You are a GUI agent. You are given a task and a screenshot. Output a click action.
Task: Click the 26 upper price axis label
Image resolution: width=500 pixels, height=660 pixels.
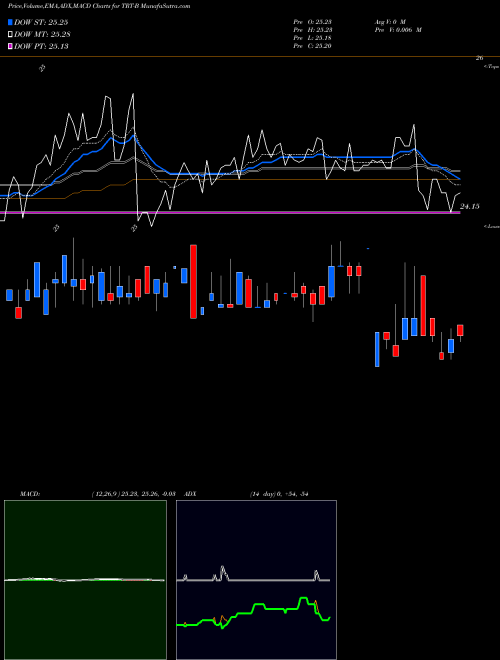[479, 58]
